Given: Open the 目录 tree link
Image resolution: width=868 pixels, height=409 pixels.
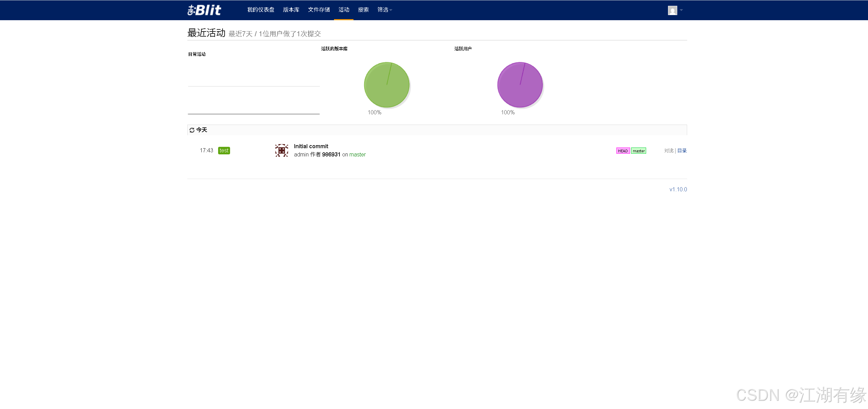Looking at the screenshot, I should click(x=682, y=151).
